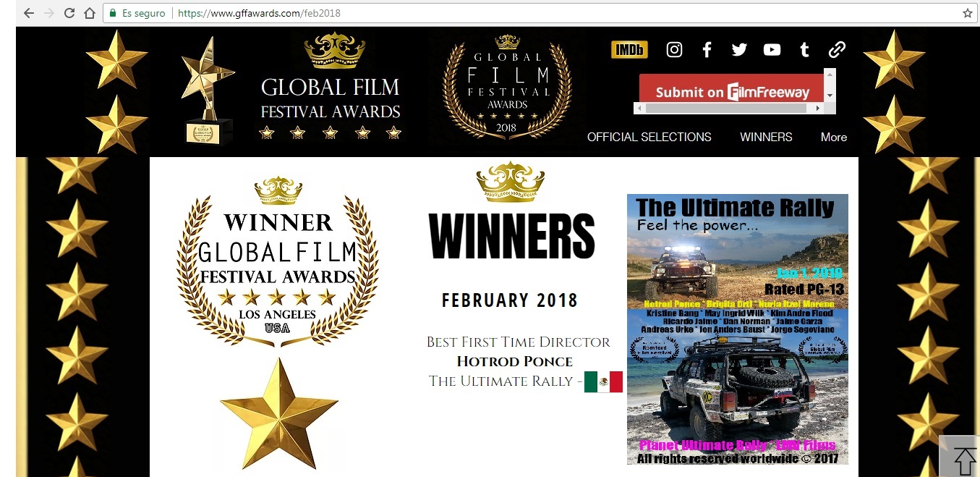The height and width of the screenshot is (477, 980).
Task: Open the IMDb social icon
Action: coord(629,49)
